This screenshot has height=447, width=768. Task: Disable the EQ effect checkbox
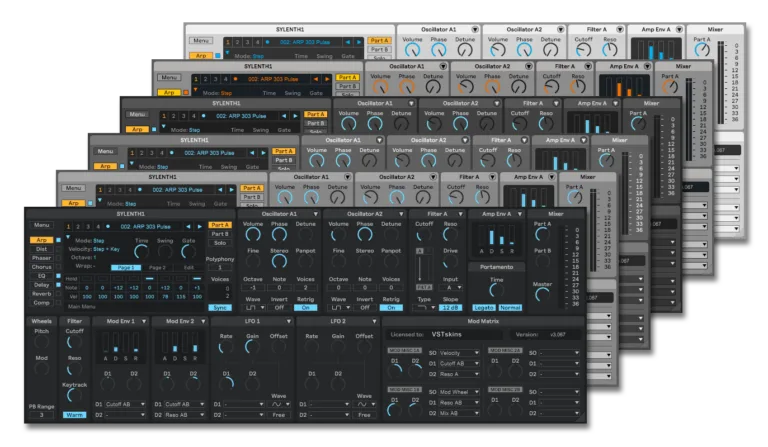tap(58, 276)
